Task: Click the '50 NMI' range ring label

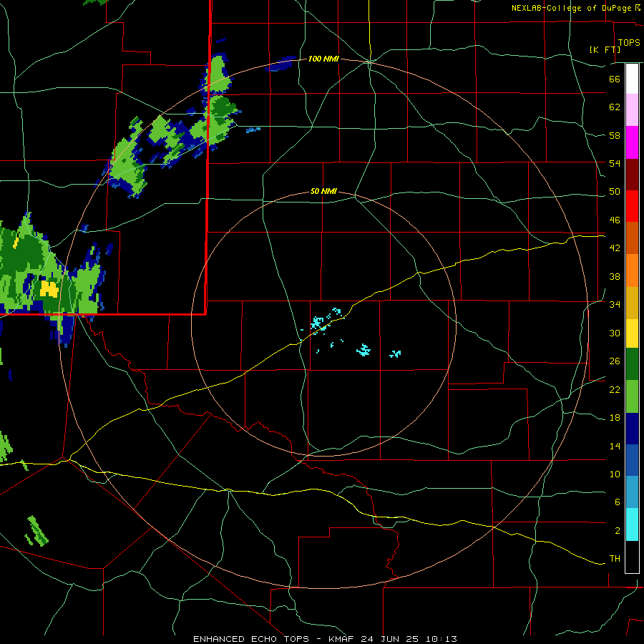Action: [x=323, y=191]
